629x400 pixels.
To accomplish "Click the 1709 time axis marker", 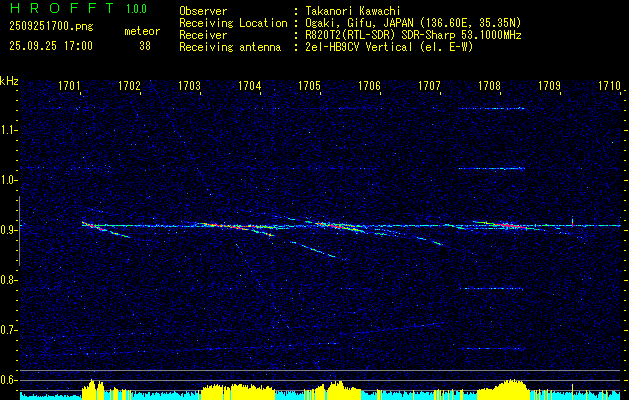I will pyautogui.click(x=549, y=85).
